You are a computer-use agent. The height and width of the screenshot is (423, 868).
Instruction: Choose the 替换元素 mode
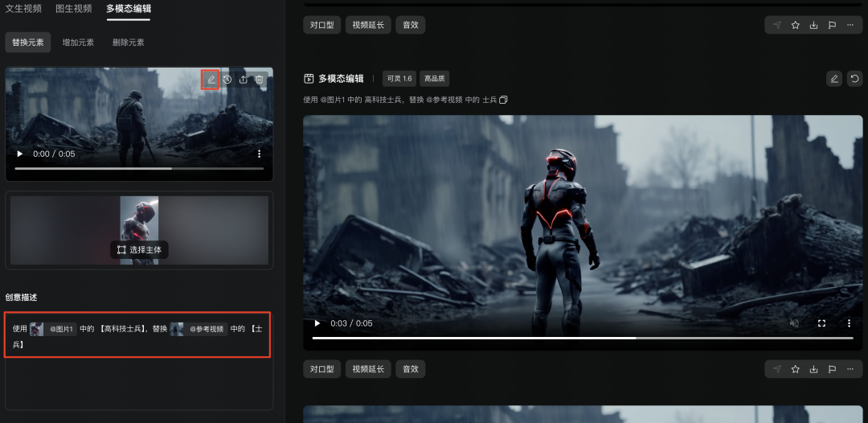point(27,42)
